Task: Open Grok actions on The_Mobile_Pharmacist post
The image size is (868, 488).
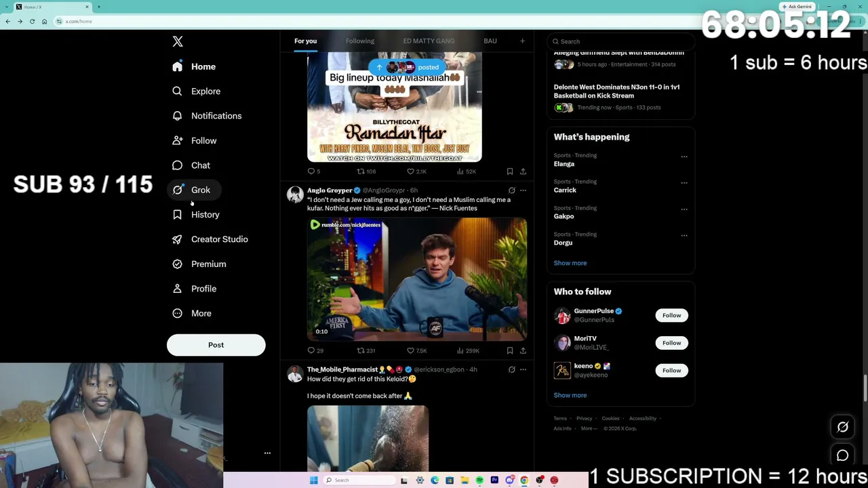Action: (x=512, y=369)
